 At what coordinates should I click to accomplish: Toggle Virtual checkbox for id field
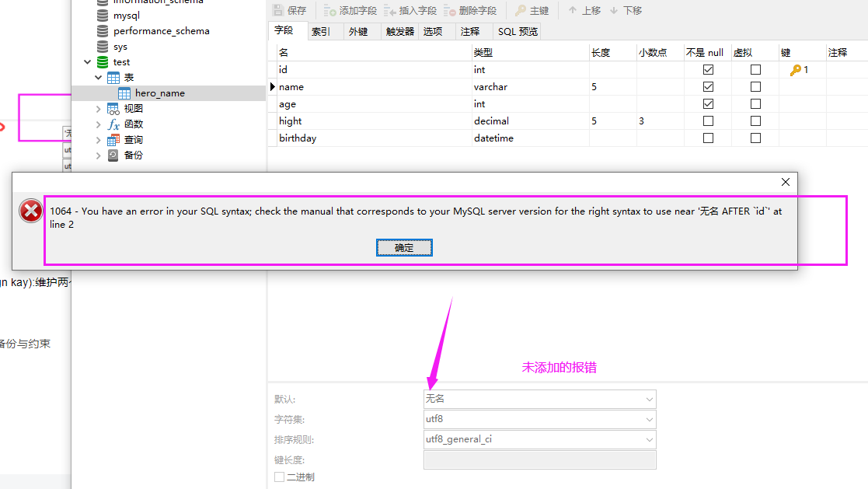click(755, 70)
